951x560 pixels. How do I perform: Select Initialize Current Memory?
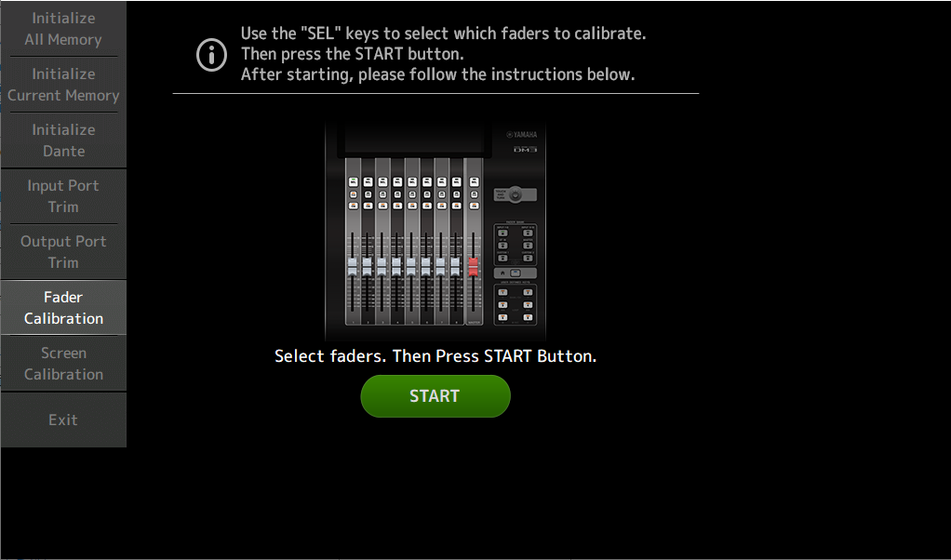63,85
